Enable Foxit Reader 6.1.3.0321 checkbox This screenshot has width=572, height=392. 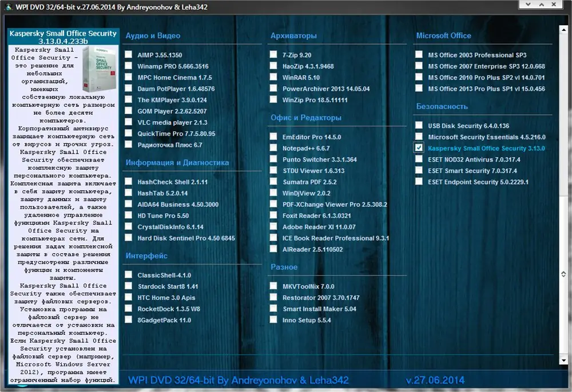coord(273,215)
